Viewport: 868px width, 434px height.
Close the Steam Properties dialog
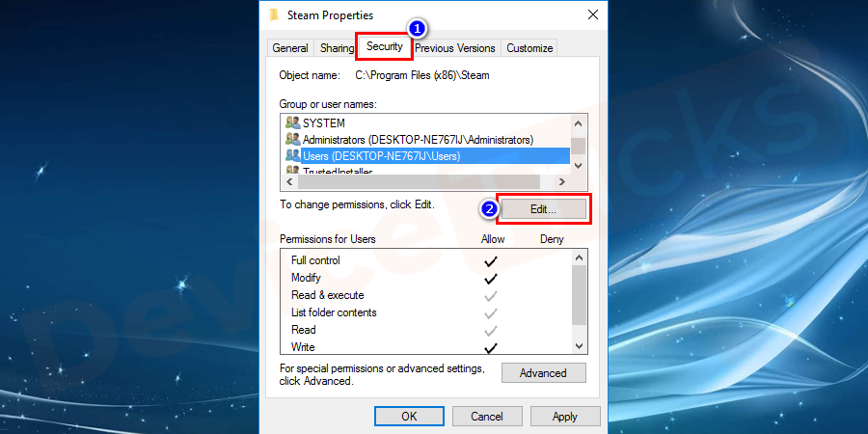point(591,14)
